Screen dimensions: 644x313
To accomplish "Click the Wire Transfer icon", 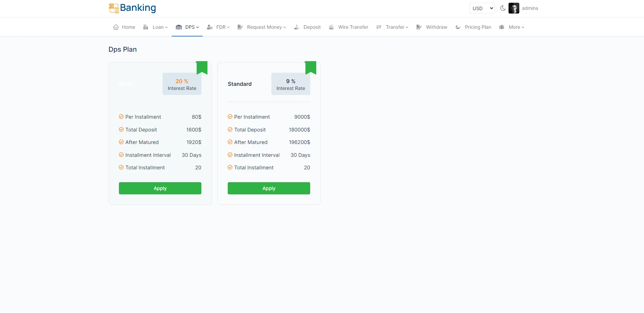I will (331, 27).
